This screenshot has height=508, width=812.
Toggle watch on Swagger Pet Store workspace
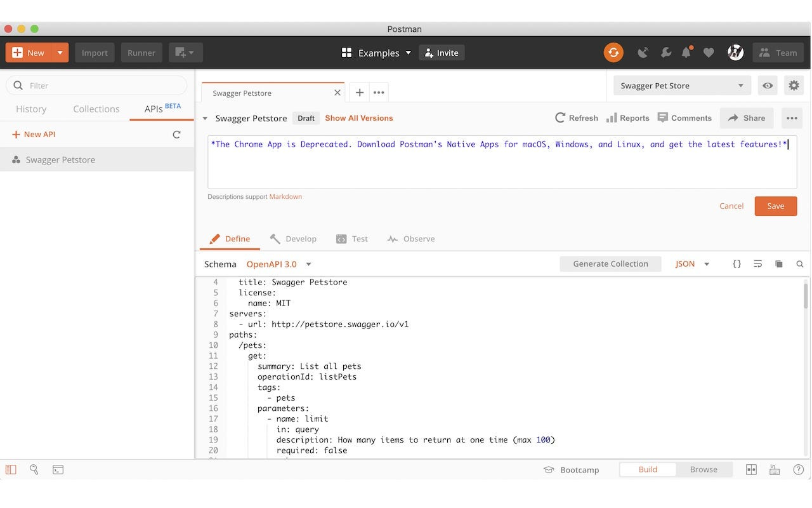tap(768, 85)
